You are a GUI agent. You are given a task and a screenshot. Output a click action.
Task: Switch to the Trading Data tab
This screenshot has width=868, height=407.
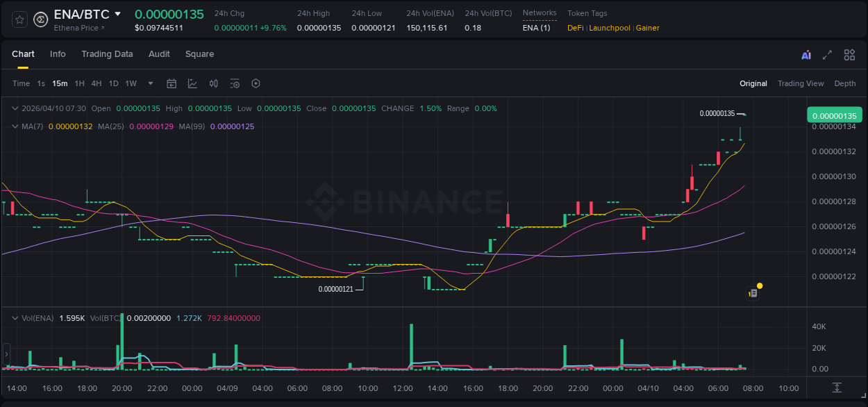coord(107,54)
